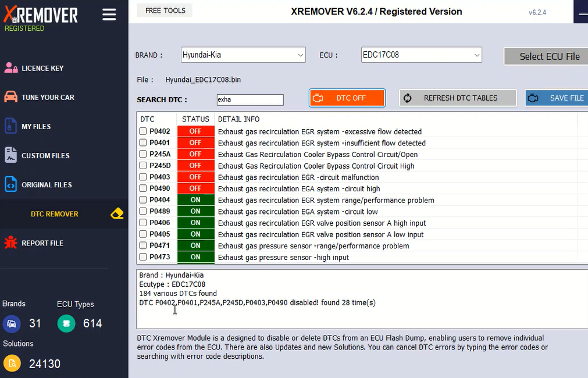Viewport: 588px width, 378px height.
Task: Tick the P0403 checkbox
Action: [143, 177]
